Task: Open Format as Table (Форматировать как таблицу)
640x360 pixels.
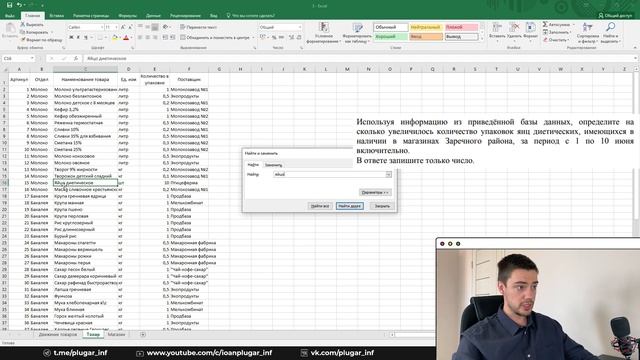Action: 357,33
